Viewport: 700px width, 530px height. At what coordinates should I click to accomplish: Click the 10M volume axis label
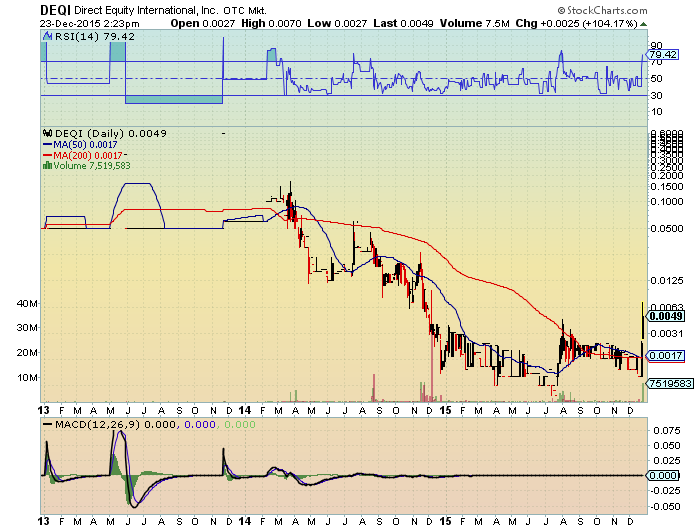click(27, 378)
